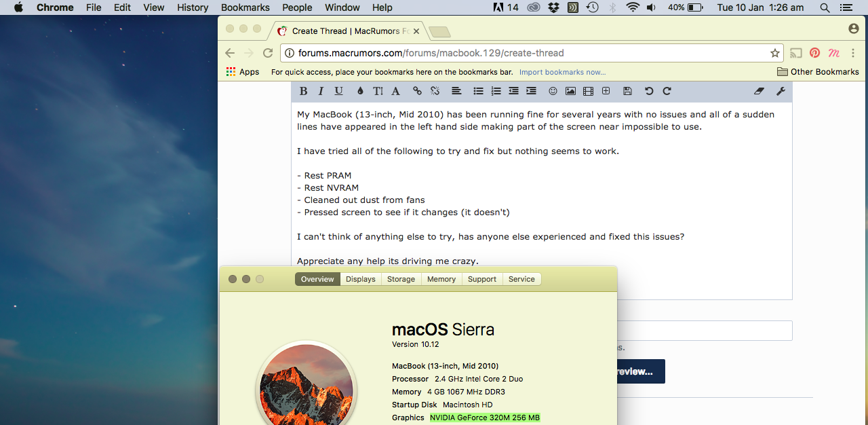Open Time Machine menu bar icon
The height and width of the screenshot is (425, 868).
pos(592,7)
